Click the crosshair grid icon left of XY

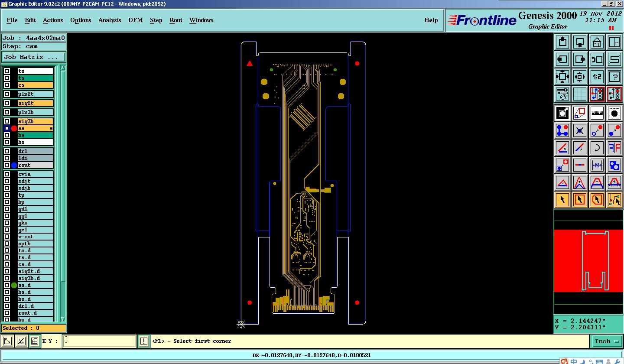(35, 341)
